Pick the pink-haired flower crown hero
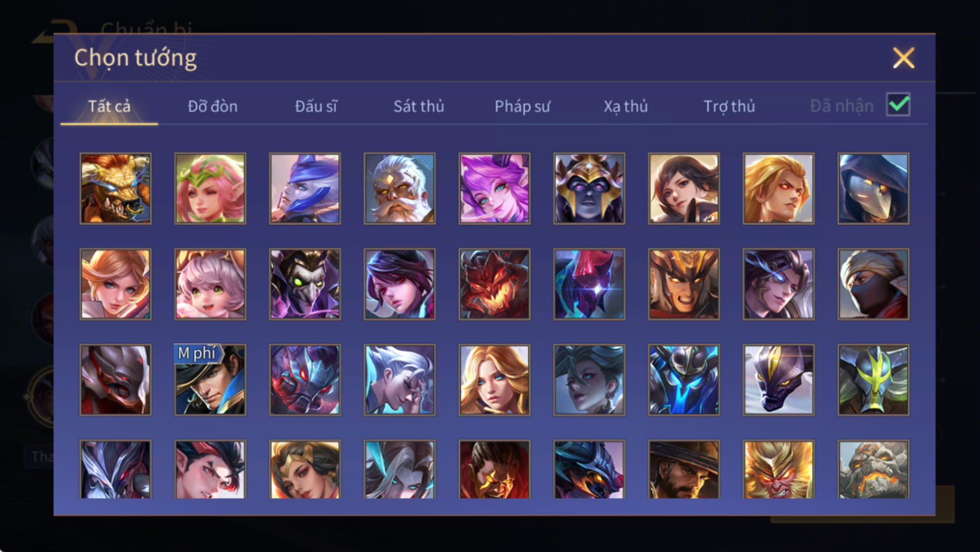Viewport: 980px width, 552px height. (x=210, y=189)
